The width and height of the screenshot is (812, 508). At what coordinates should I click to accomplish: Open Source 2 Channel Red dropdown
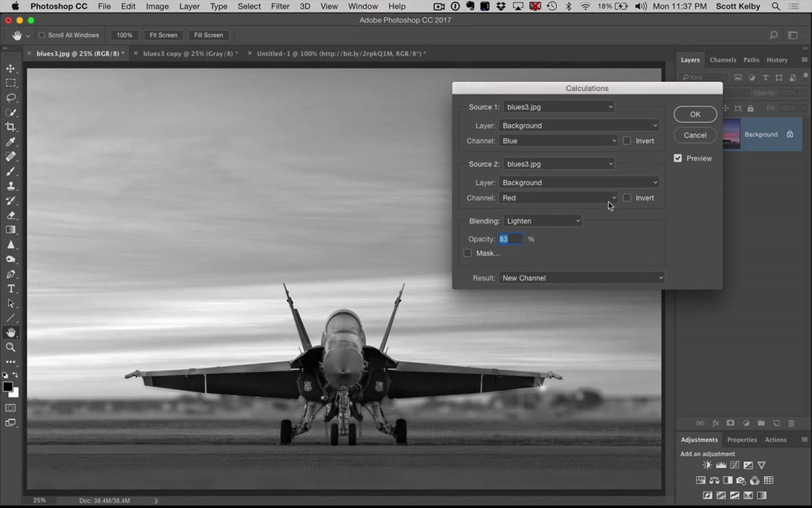[x=558, y=198]
